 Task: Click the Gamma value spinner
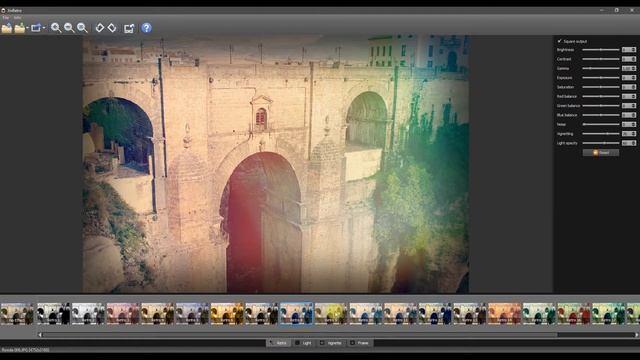pyautogui.click(x=629, y=69)
